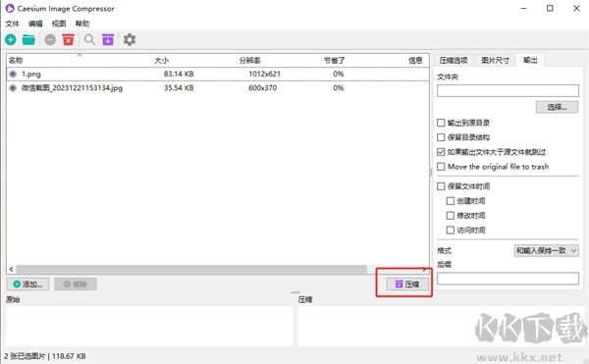
Task: Sort by the 名称 column header
Action: click(80, 61)
